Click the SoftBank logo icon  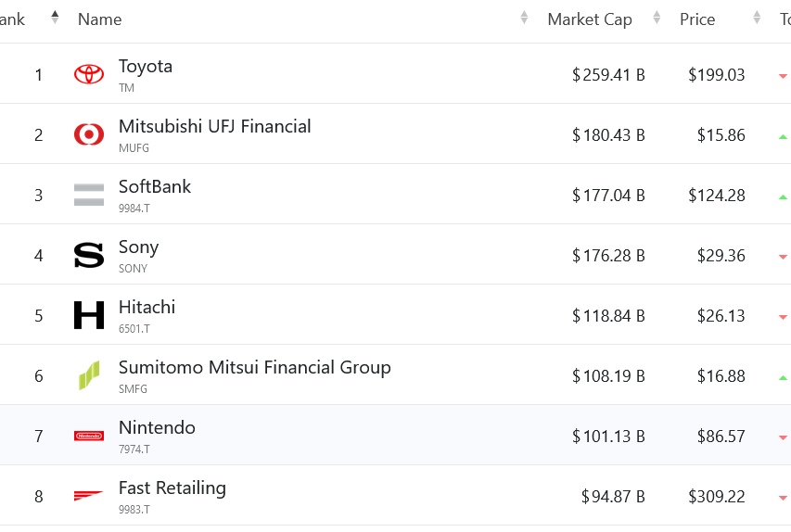tap(89, 195)
